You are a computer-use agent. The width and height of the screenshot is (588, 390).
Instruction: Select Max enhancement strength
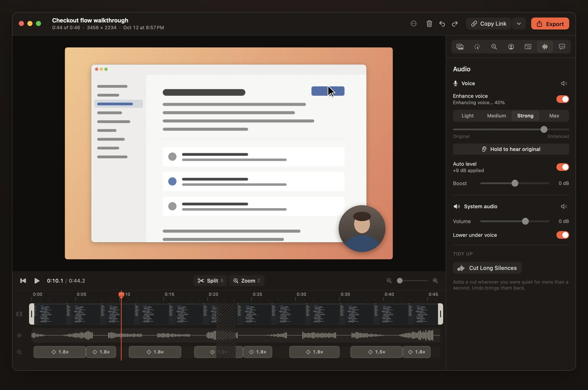click(554, 116)
